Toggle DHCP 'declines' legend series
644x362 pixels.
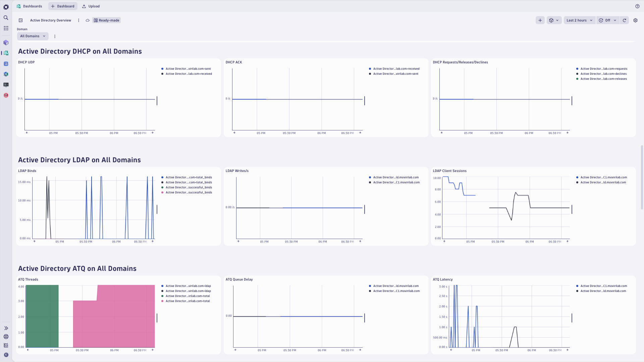pos(601,74)
